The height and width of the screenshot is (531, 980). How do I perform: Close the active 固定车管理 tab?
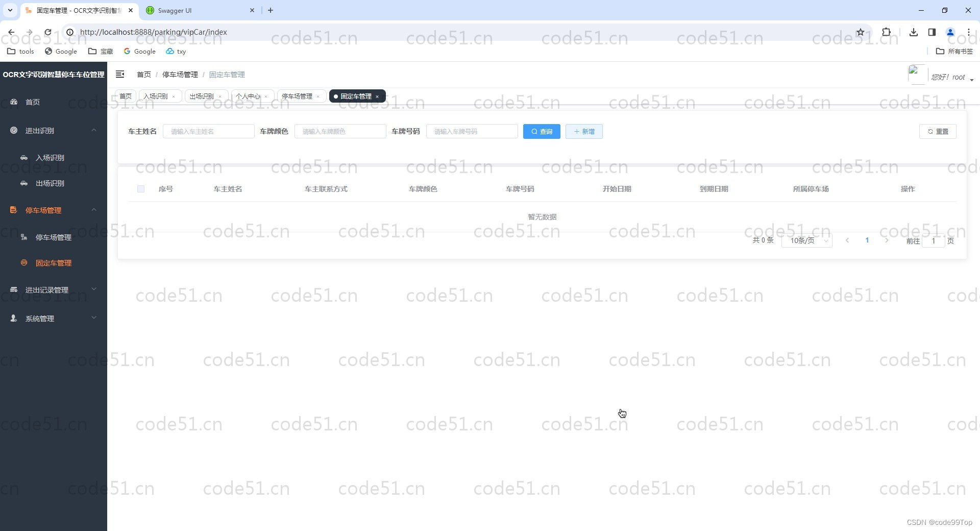tap(377, 96)
